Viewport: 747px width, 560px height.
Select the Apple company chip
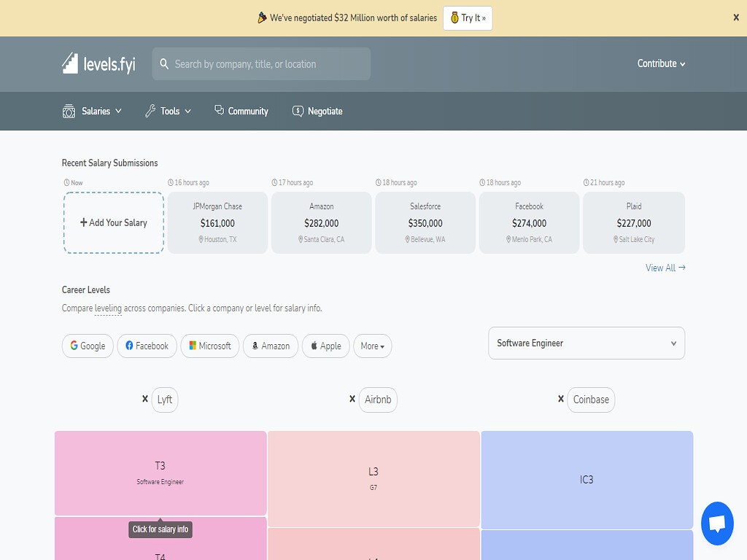click(325, 346)
